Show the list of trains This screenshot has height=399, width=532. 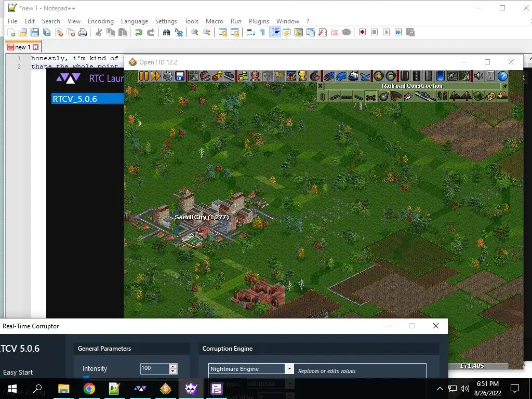click(329, 76)
